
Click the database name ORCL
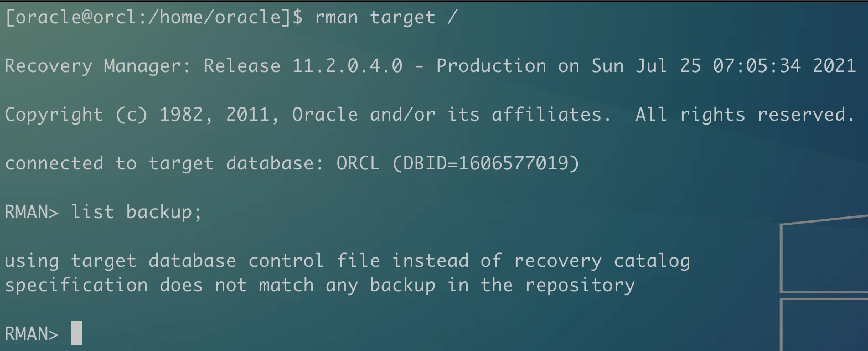pos(358,163)
